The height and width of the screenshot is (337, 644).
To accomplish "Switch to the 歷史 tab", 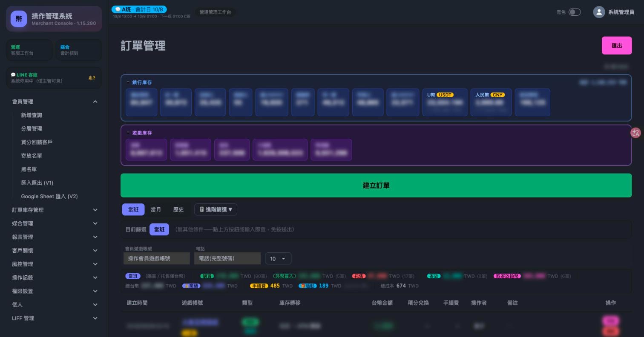I will pyautogui.click(x=178, y=209).
